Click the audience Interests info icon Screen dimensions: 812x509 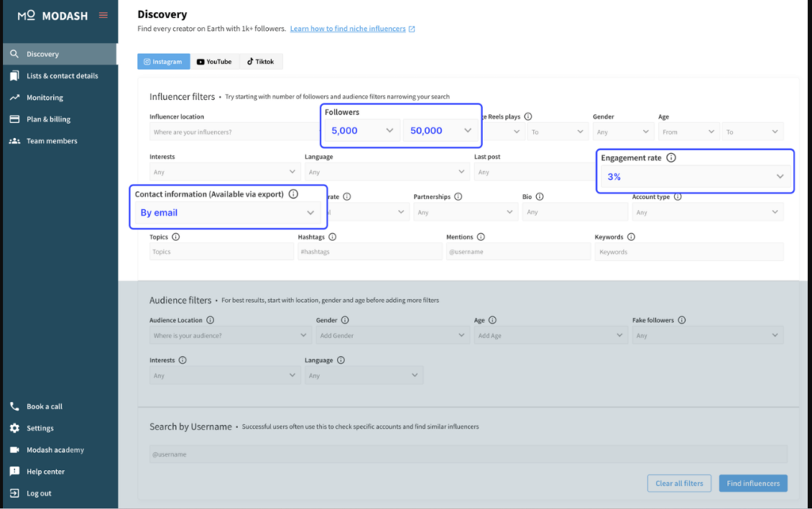(183, 360)
